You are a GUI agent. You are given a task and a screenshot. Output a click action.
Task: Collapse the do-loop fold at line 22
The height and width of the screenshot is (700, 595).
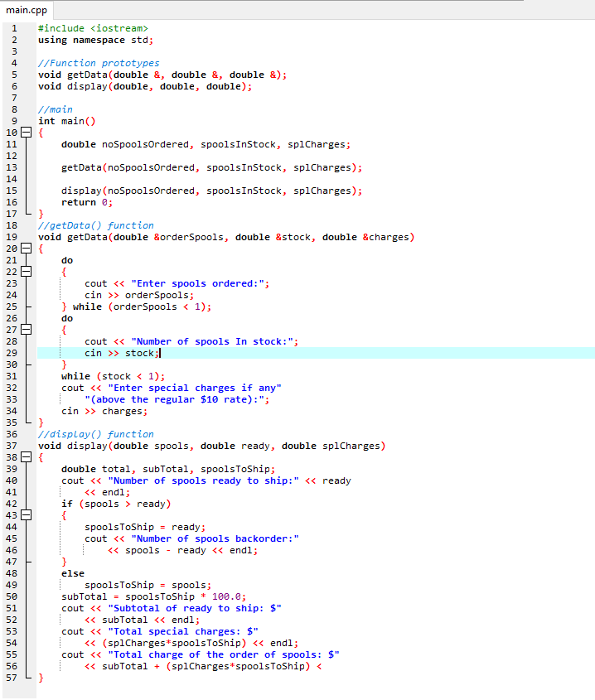(x=27, y=272)
